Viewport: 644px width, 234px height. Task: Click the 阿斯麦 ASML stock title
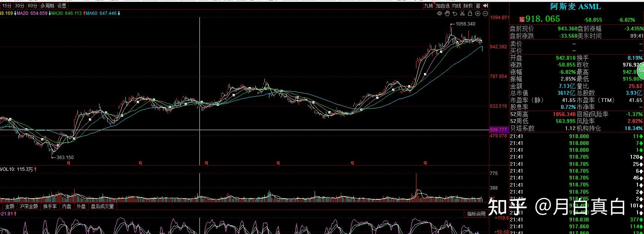(576, 6)
